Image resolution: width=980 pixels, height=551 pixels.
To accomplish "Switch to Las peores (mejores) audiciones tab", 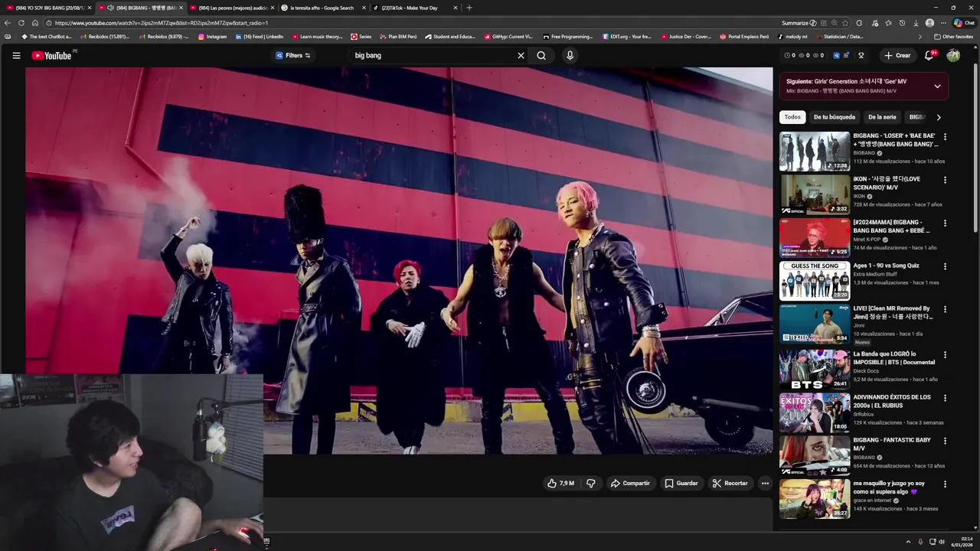I will tap(231, 8).
